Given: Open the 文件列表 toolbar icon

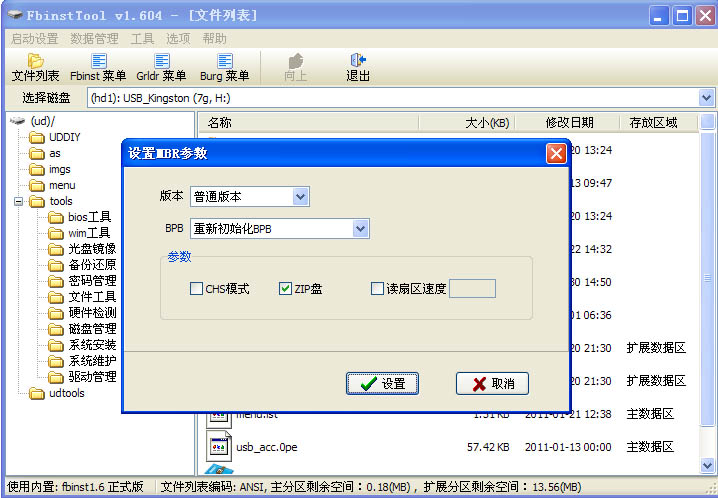Looking at the screenshot, I should pos(35,67).
